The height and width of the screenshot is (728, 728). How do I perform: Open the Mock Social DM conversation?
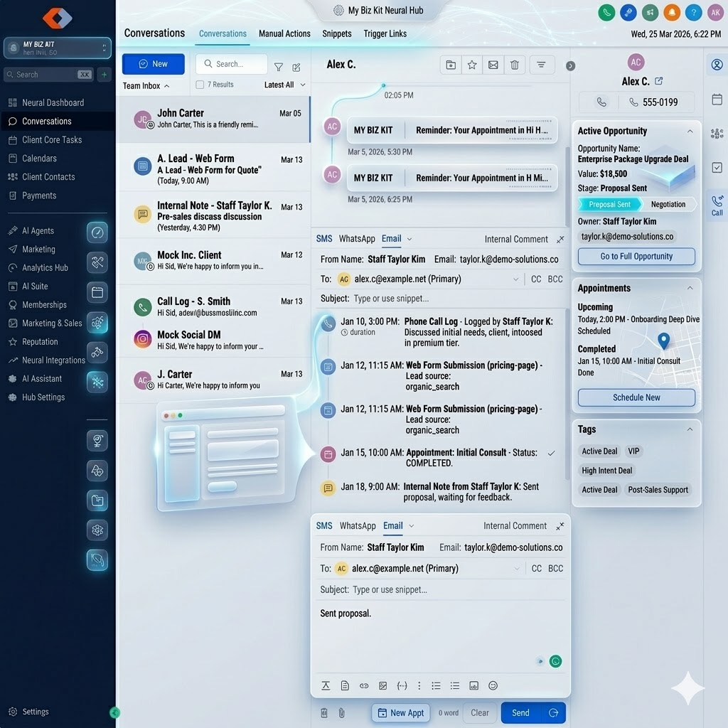tap(213, 340)
